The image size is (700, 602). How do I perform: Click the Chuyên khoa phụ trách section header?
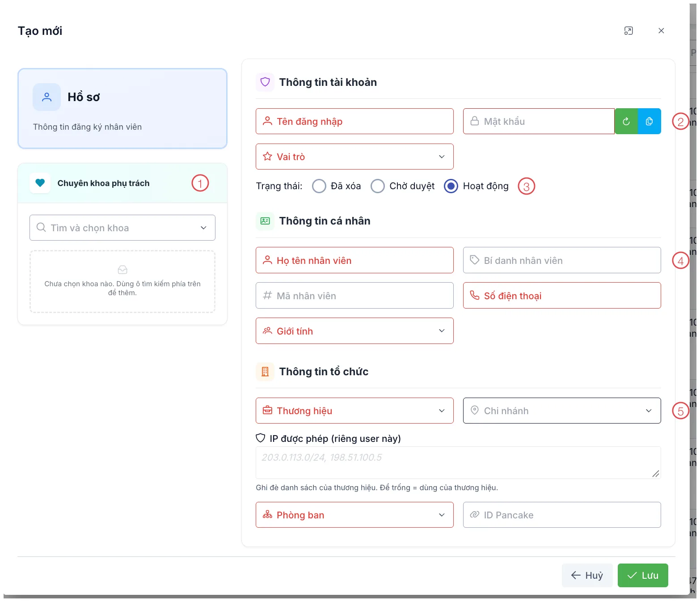pos(122,183)
